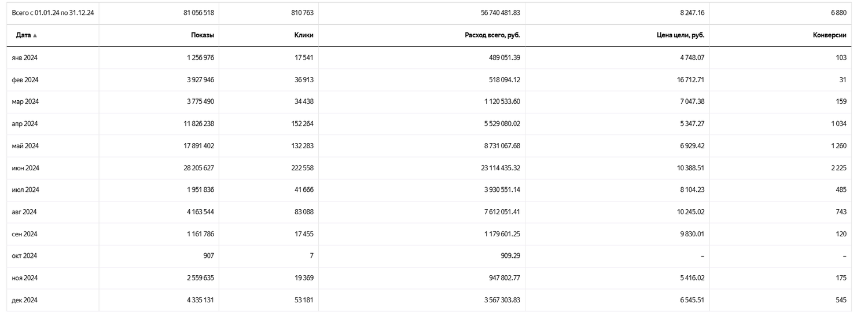Select the янв 2024 date cell

point(24,58)
